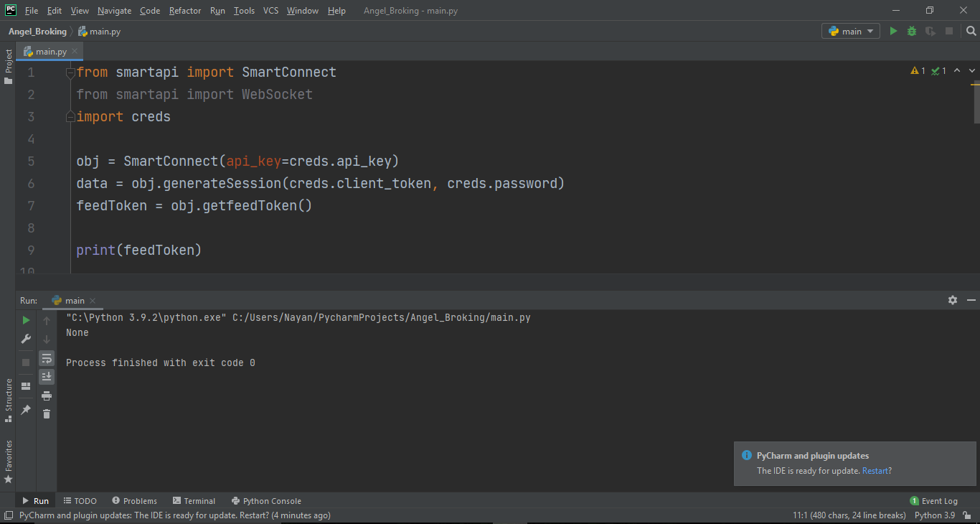
Task: Click the toolbar Stop square icon
Action: 949,31
